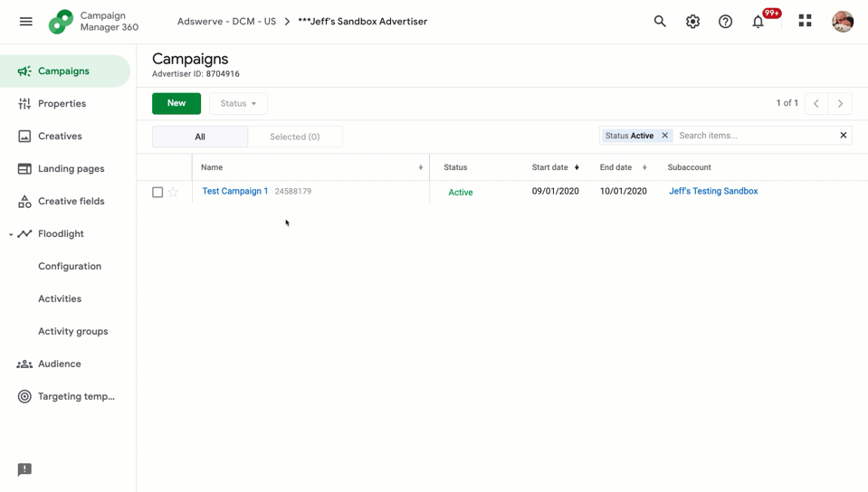868x492 pixels.
Task: Open the send feedback icon
Action: (24, 469)
